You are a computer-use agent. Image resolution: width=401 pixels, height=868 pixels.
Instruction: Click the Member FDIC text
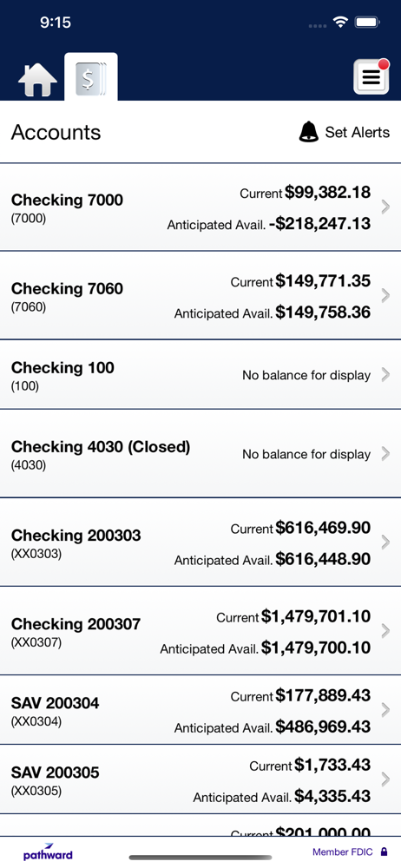pos(343,852)
